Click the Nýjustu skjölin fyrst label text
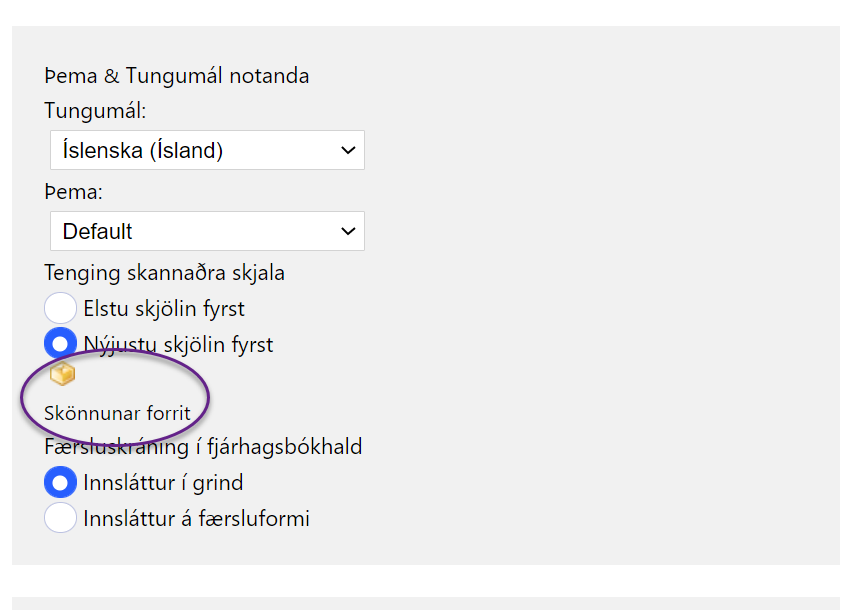The height and width of the screenshot is (610, 862). coord(178,345)
